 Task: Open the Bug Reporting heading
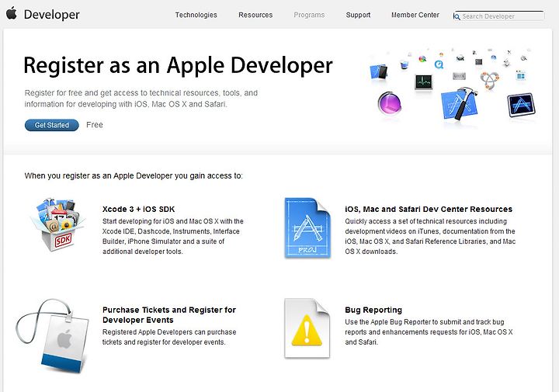373,310
